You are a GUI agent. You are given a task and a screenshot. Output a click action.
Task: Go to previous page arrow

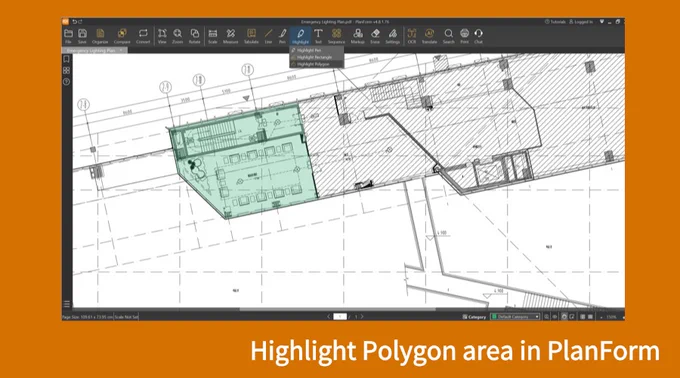(329, 317)
